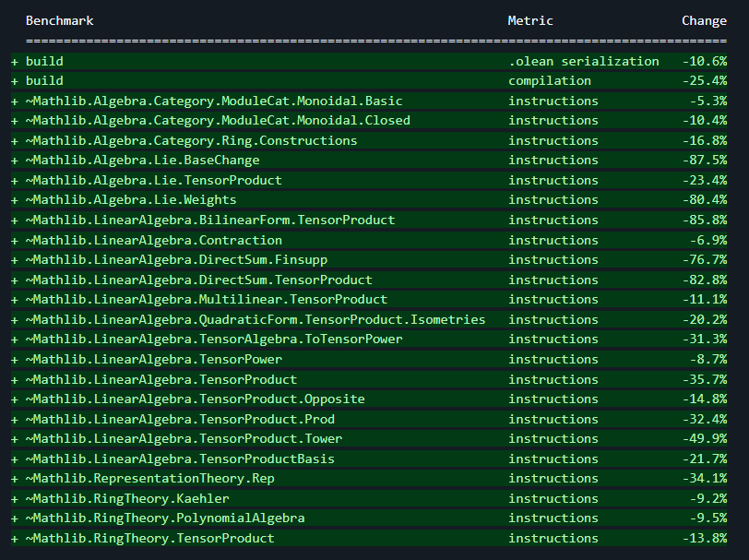
Task: Click the plus marker beside Mathlib.RingTheory.Kaehler
Action: pyautogui.click(x=15, y=499)
